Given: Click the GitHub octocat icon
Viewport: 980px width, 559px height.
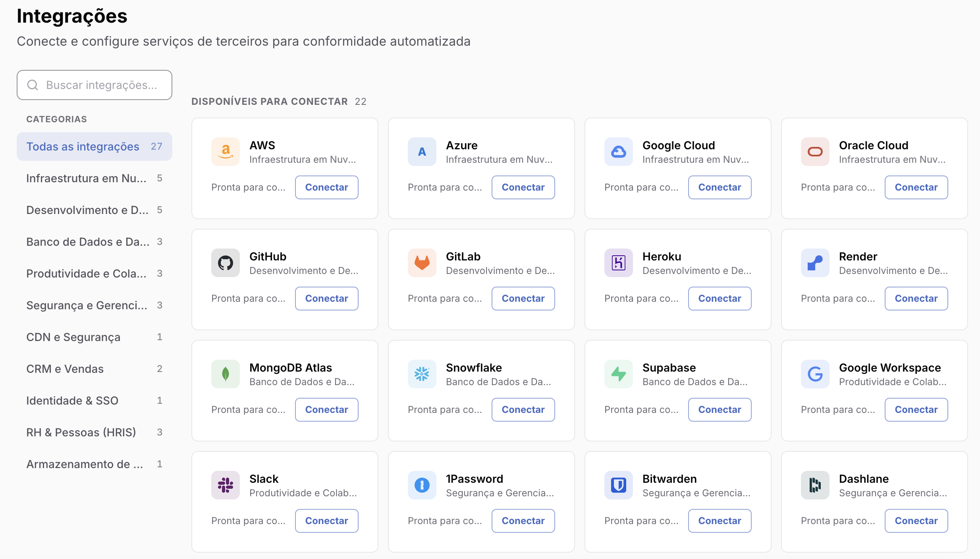Looking at the screenshot, I should [x=226, y=263].
